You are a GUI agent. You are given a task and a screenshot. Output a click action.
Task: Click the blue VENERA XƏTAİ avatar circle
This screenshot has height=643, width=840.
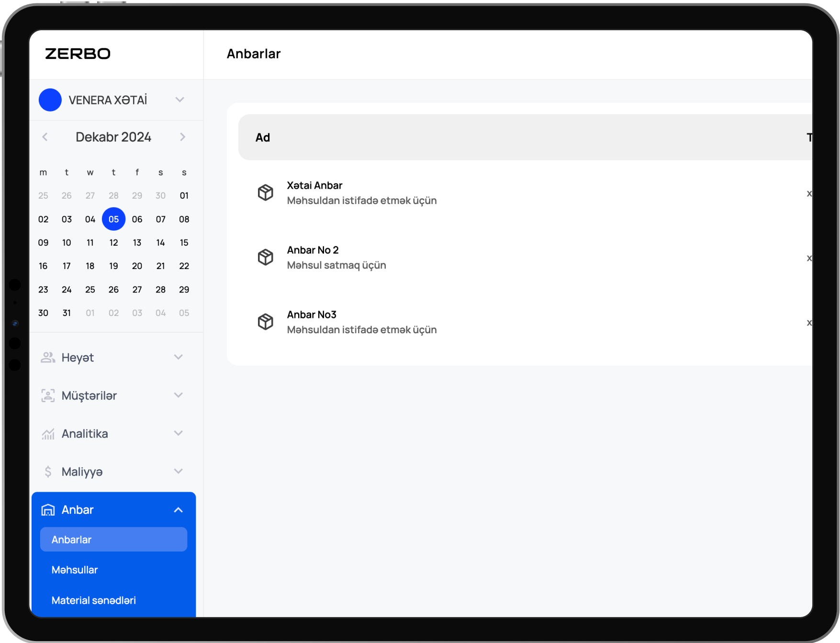pos(50,100)
